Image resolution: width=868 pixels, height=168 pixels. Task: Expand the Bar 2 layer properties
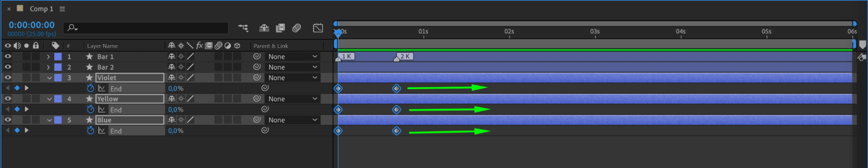pos(48,67)
